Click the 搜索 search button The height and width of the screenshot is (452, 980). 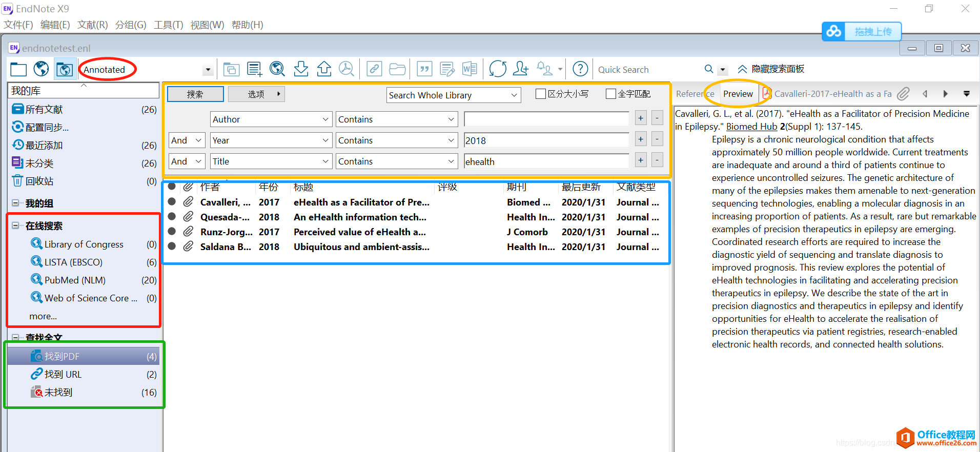coord(195,94)
